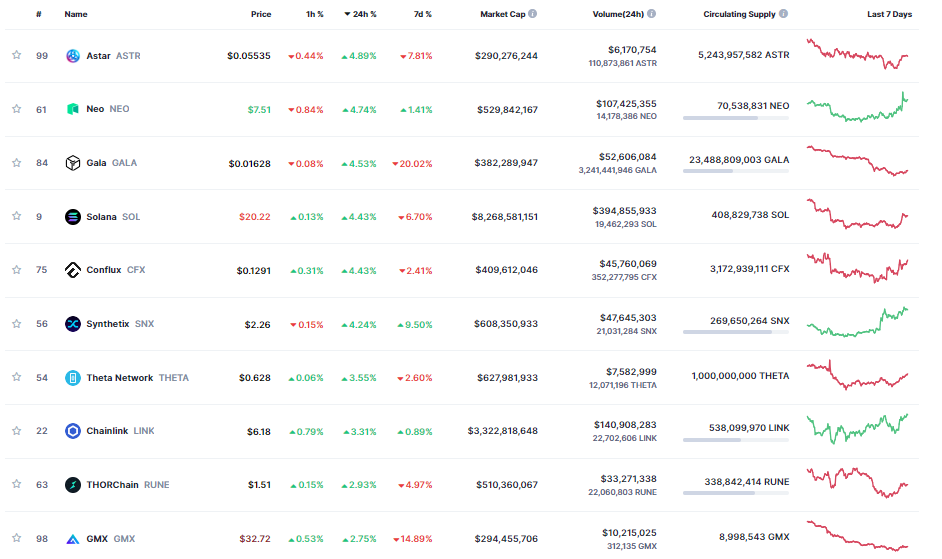Add Theta Network to watchlist star
The image size is (942, 559).
(17, 377)
